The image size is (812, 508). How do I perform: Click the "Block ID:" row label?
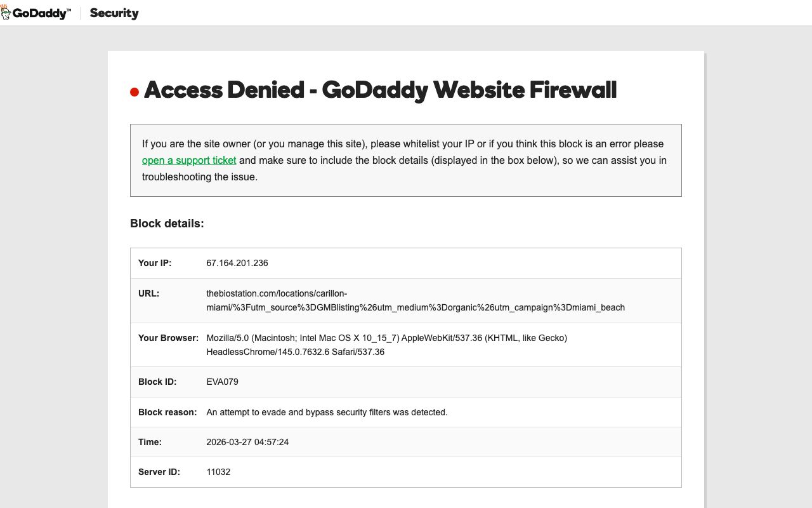[x=157, y=382]
